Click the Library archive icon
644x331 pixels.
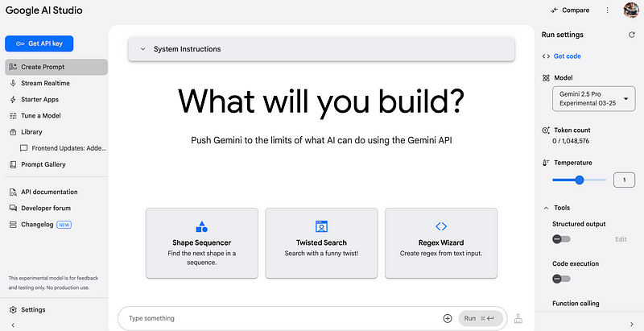[x=13, y=132]
